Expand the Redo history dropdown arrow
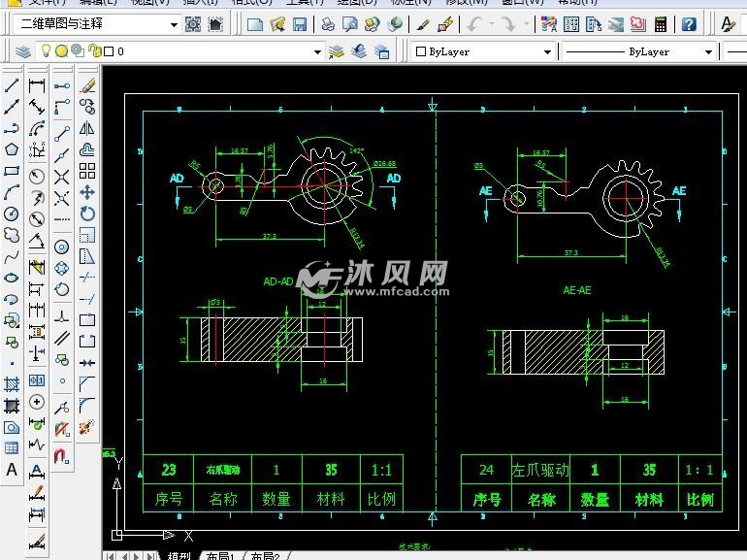The image size is (747, 560). 527,24
